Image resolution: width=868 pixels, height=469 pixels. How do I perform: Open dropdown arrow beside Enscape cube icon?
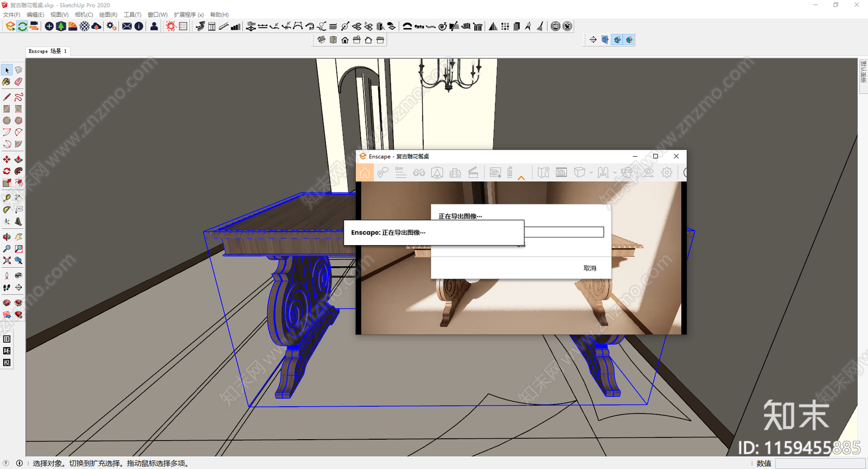pos(591,173)
